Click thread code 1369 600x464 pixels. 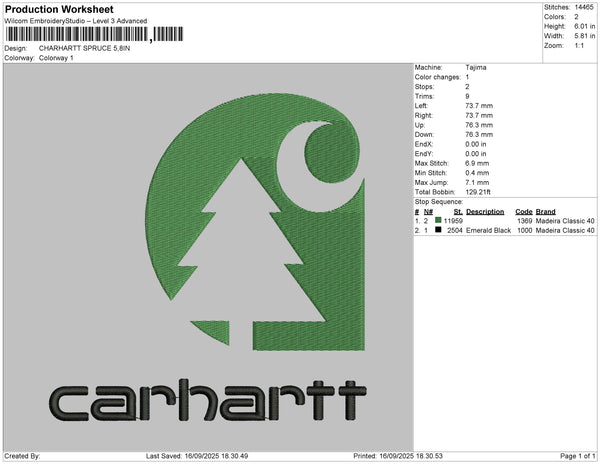click(525, 221)
